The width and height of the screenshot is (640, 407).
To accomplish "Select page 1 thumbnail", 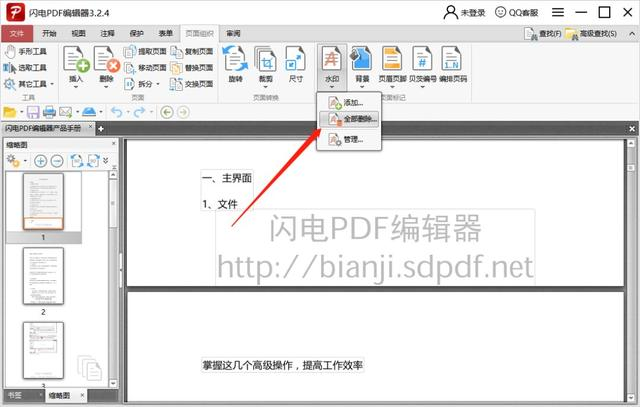I will pos(43,201).
